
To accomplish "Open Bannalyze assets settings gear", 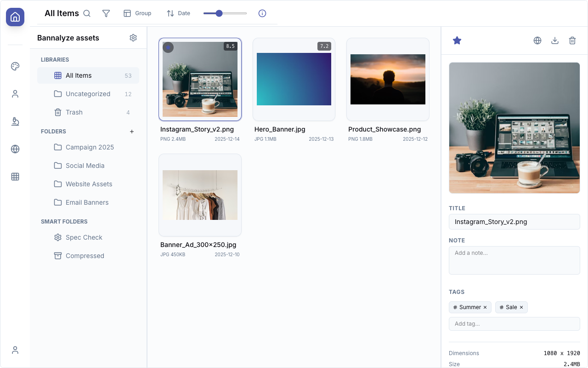I will click(x=133, y=38).
